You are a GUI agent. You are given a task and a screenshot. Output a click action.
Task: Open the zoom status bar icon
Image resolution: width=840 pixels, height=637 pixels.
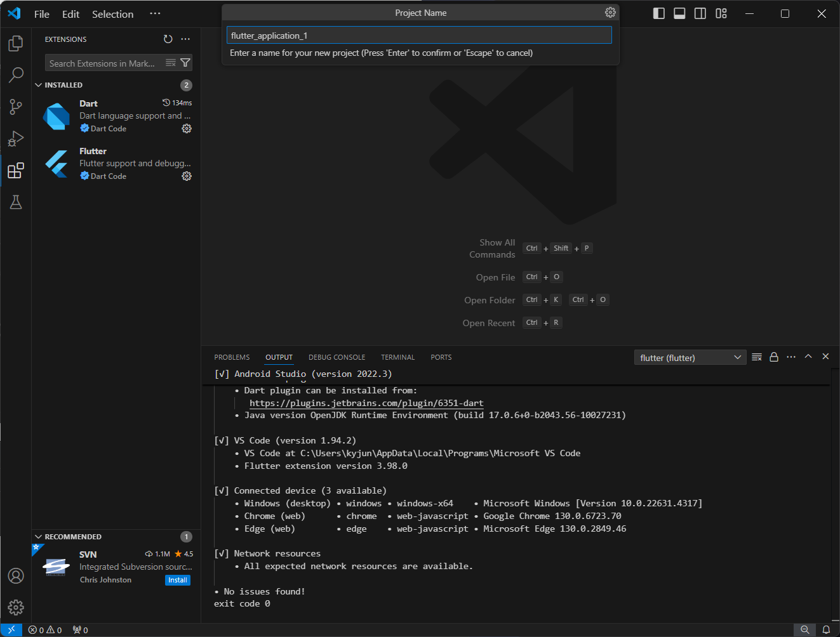tap(805, 630)
